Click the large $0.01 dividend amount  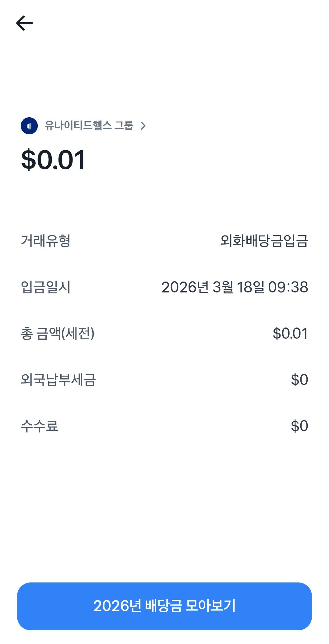pos(53,160)
